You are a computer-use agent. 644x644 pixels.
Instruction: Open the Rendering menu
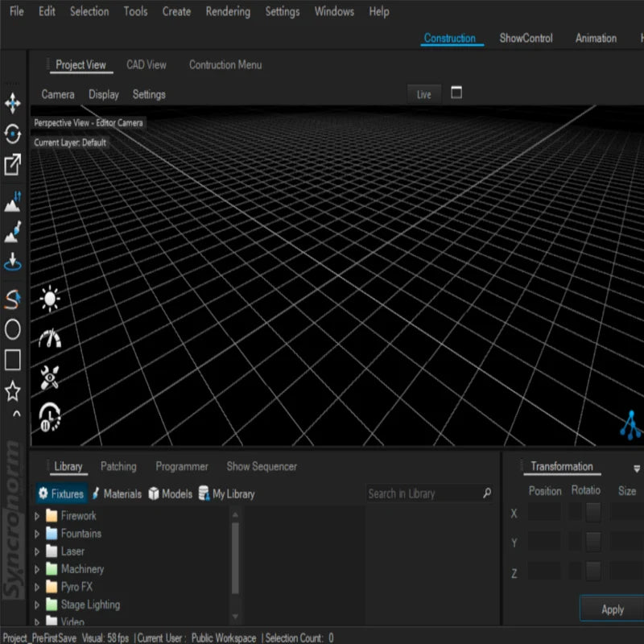[228, 11]
